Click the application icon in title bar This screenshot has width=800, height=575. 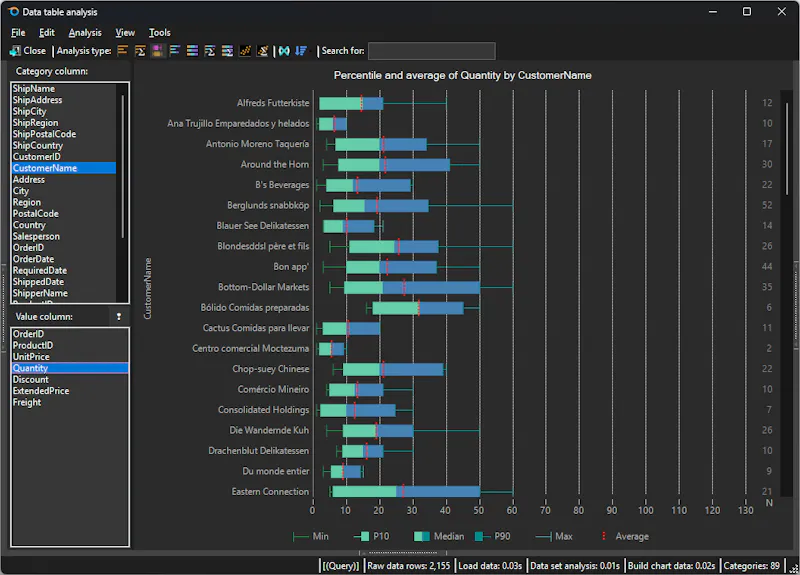(x=13, y=11)
